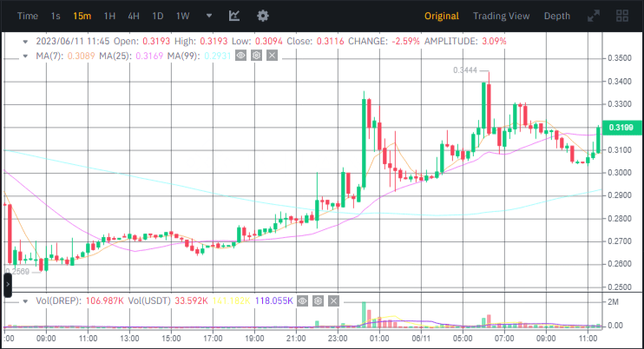Viewport: 644px width, 349px height.
Task: Click the CHANGE value -2.59%
Action: pos(406,41)
